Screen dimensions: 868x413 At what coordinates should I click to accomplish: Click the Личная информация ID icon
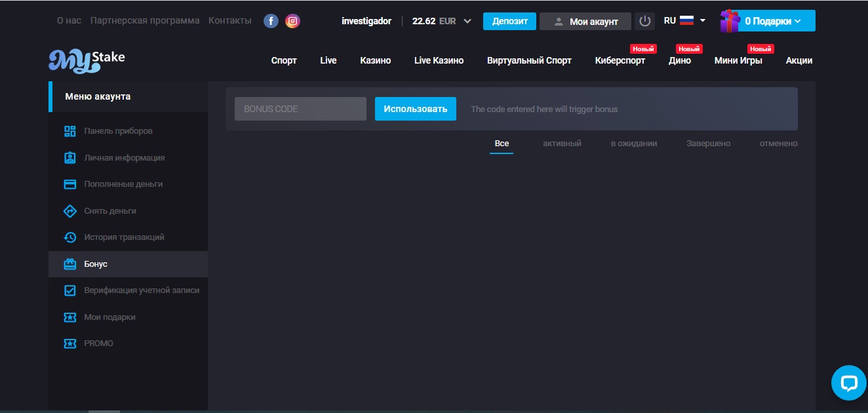click(70, 158)
